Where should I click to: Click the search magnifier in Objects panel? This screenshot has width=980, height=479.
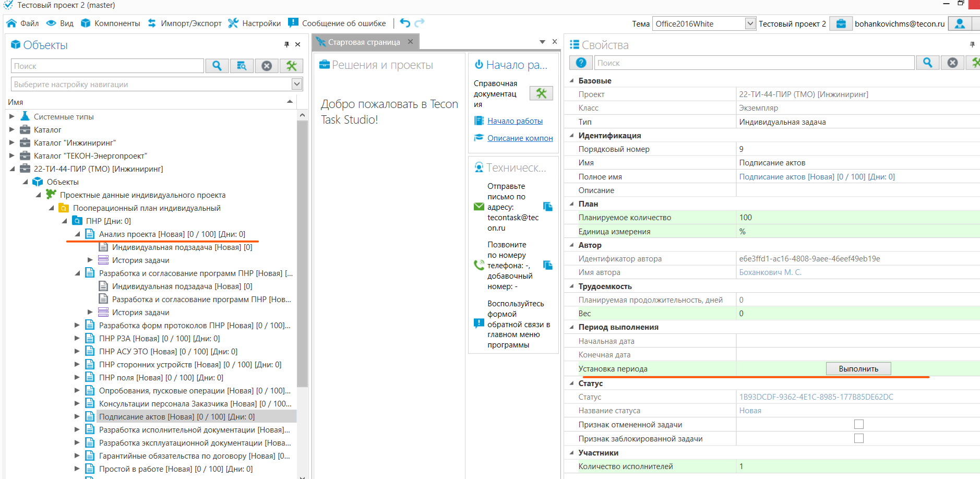click(x=217, y=66)
